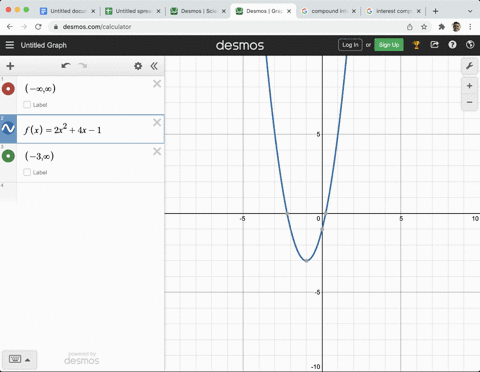The height and width of the screenshot is (372, 480).
Task: Show the on-screen keyboard
Action: 15,359
